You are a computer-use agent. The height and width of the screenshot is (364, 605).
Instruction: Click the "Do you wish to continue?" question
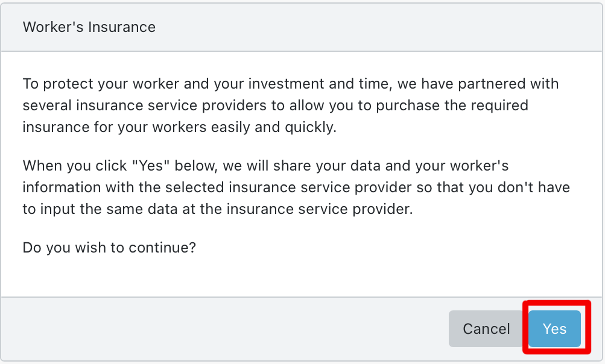(109, 248)
